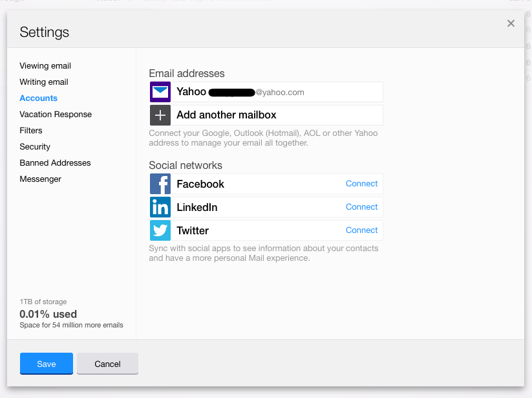Close the Settings dialog with X
Viewport: 532px width, 398px height.
coord(511,23)
